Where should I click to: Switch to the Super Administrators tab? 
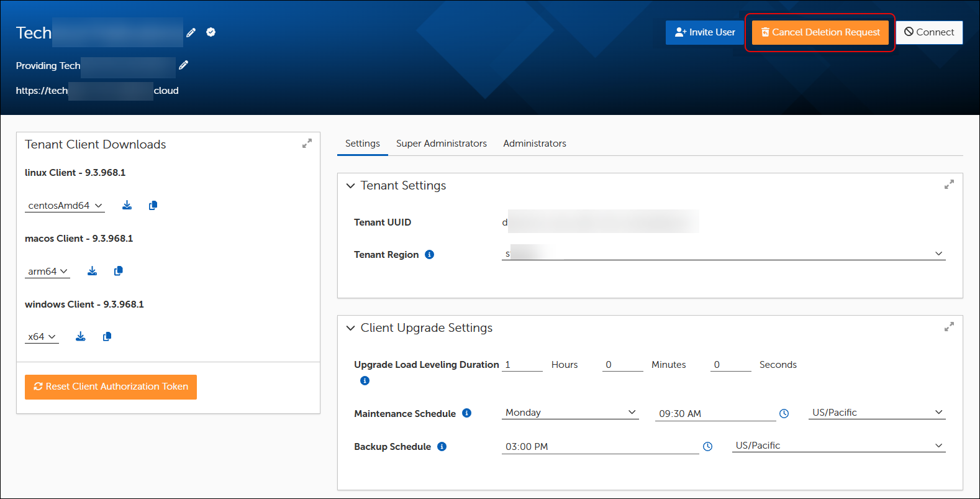442,144
